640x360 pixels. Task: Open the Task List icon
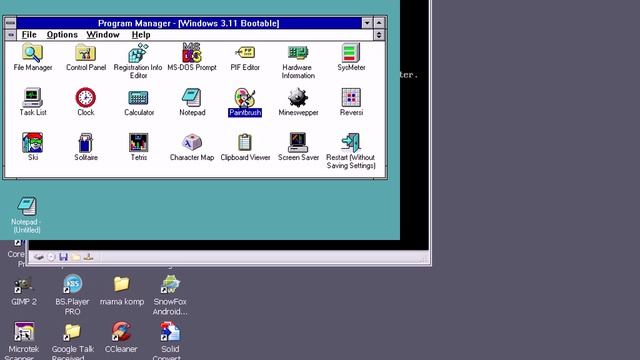(x=33, y=102)
